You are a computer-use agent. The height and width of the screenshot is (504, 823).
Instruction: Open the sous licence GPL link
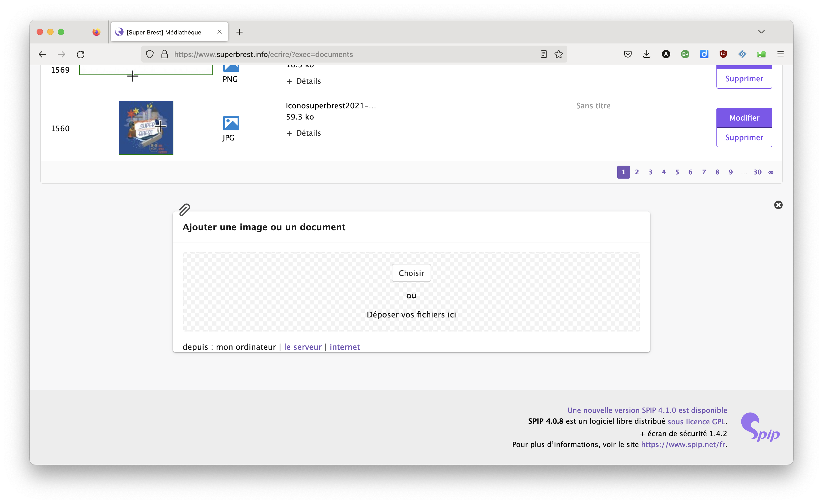(696, 421)
